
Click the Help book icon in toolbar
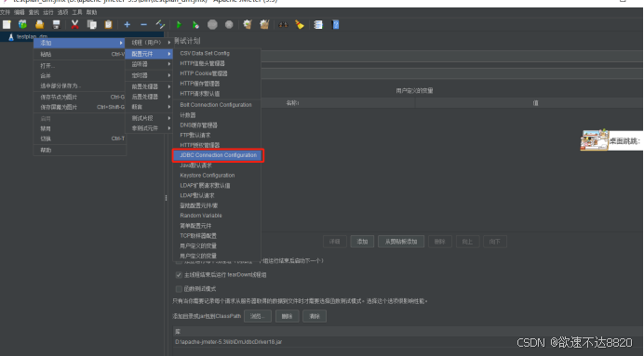point(336,24)
